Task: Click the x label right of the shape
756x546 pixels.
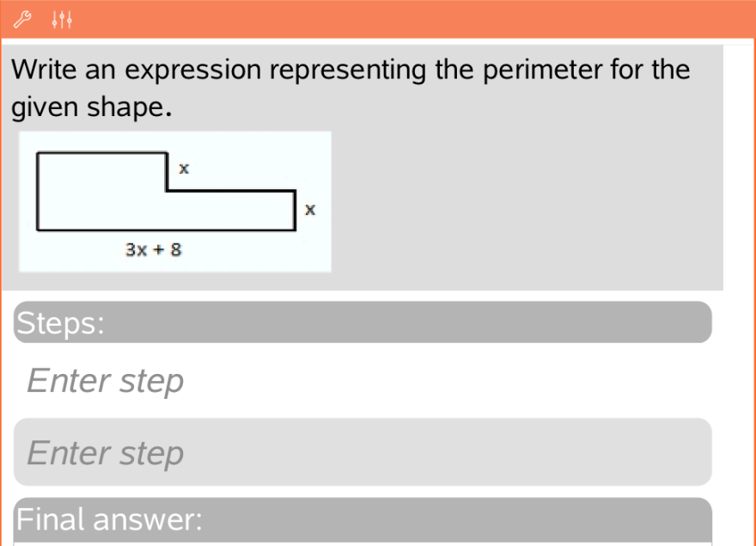Action: coord(311,209)
